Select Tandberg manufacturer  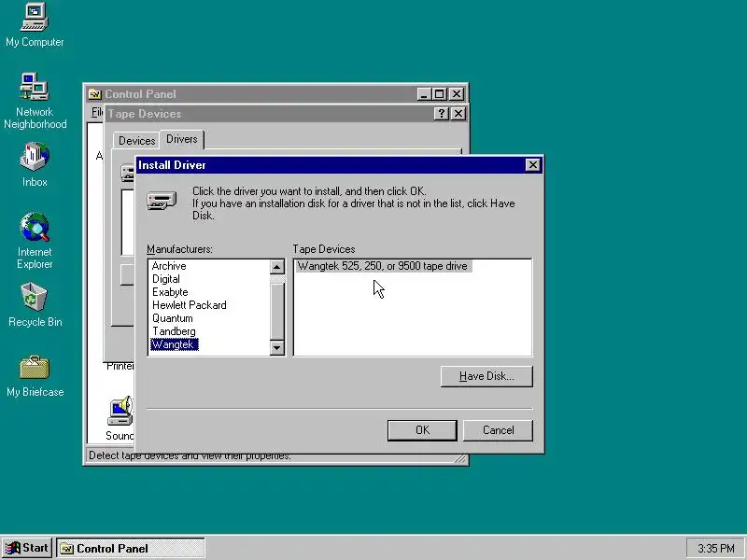(174, 331)
